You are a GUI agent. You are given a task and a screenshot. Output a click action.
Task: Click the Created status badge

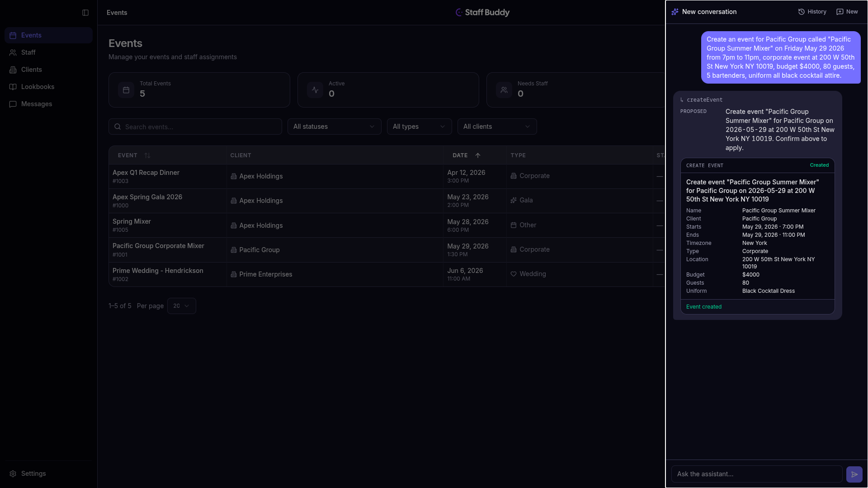[x=819, y=165]
